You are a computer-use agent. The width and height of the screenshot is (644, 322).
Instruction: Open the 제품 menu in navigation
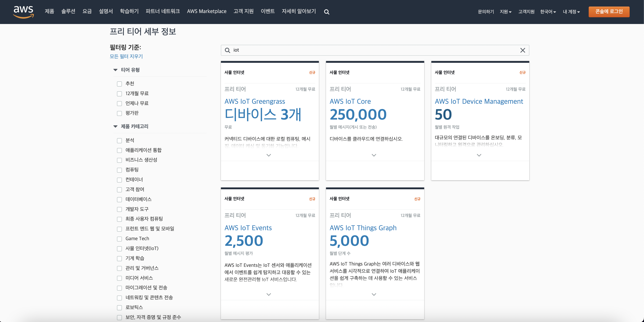click(x=49, y=11)
